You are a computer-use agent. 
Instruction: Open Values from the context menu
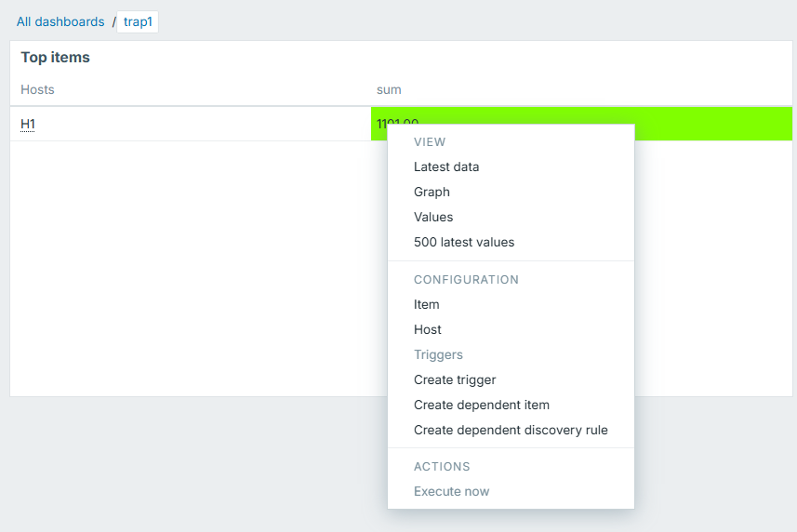tap(433, 218)
